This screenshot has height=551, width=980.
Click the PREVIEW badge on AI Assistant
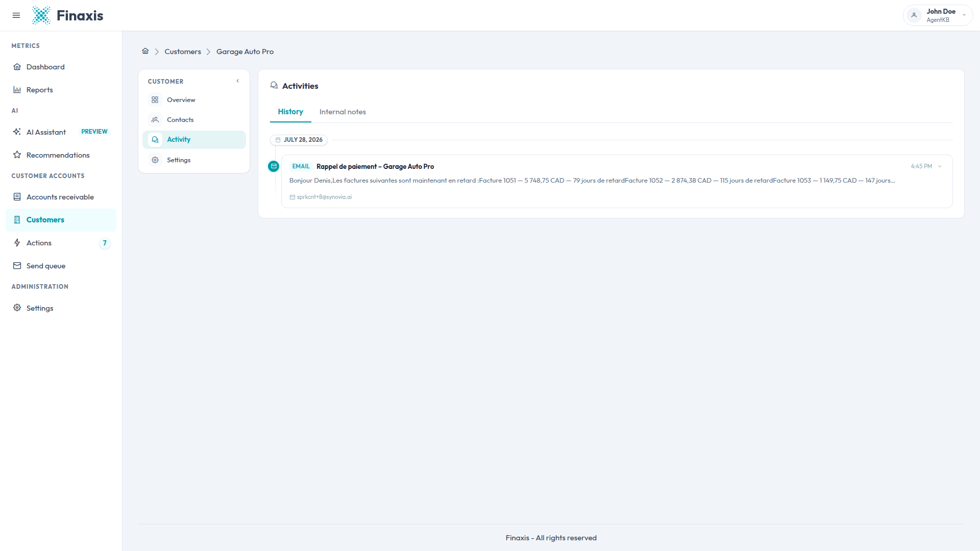coord(94,132)
